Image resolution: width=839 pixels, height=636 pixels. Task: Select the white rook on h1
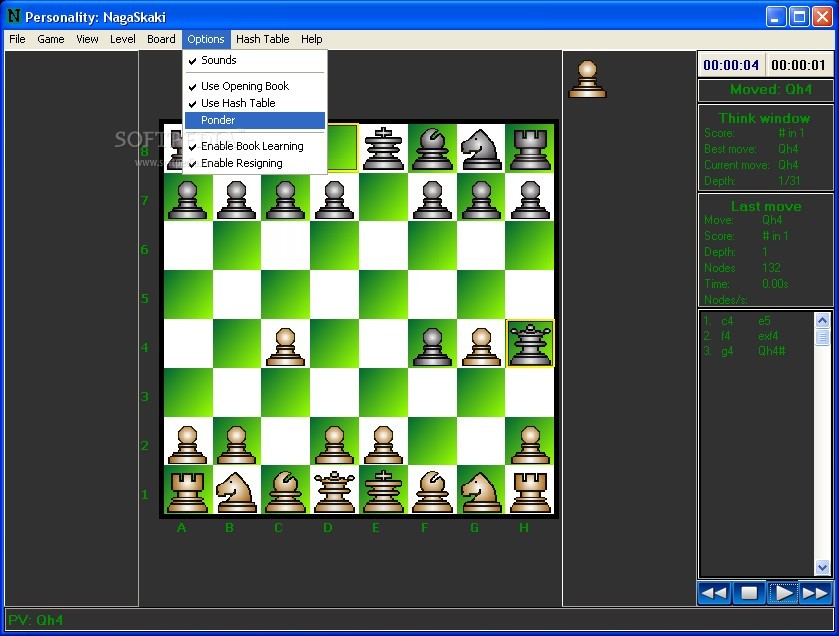click(x=530, y=491)
